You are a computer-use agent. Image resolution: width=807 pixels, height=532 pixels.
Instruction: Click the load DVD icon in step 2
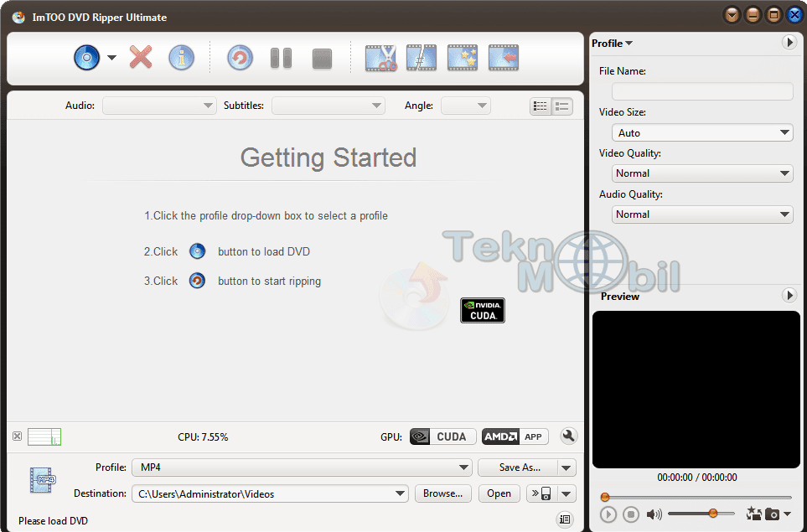click(x=197, y=251)
